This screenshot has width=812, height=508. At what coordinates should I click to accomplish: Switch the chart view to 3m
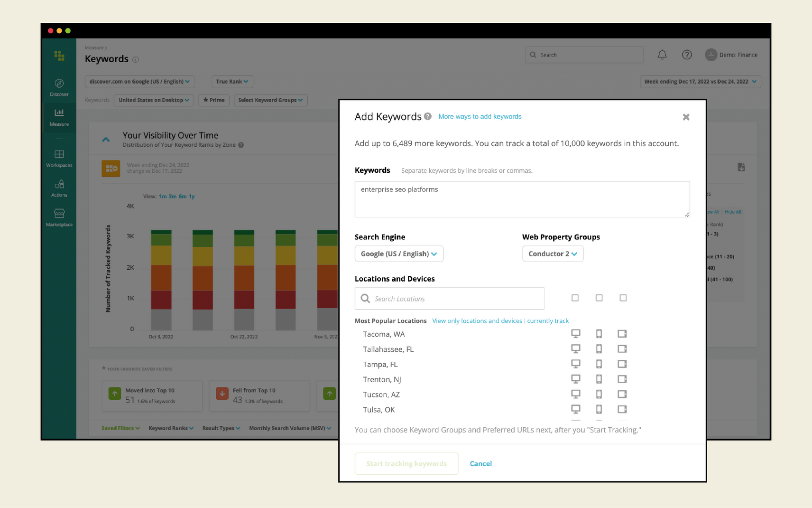coord(173,197)
